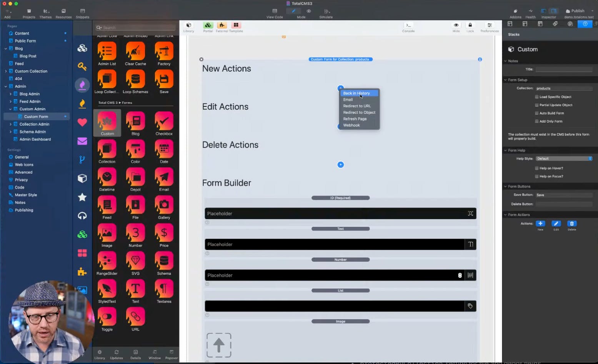The width and height of the screenshot is (598, 364).
Task: Choose Back in History from menu
Action: pos(359,93)
